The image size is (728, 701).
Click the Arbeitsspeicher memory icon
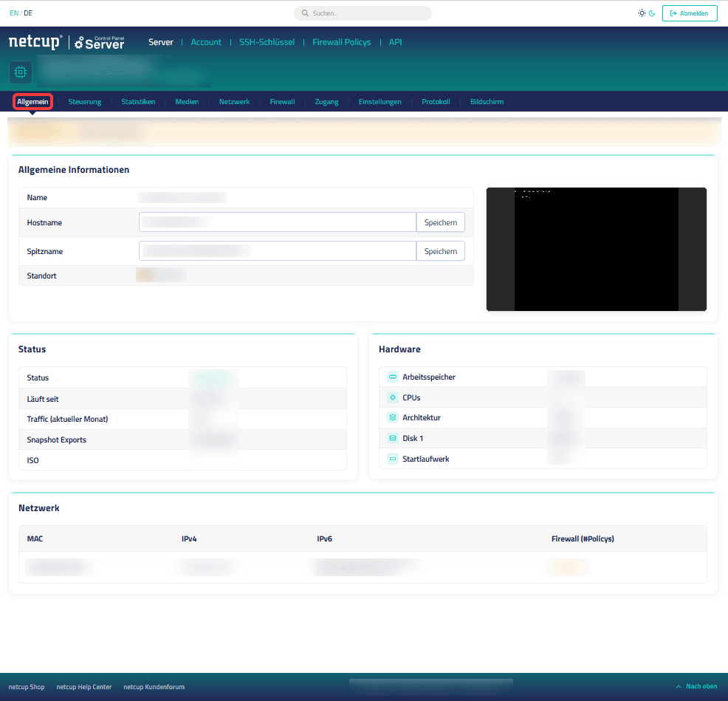393,377
